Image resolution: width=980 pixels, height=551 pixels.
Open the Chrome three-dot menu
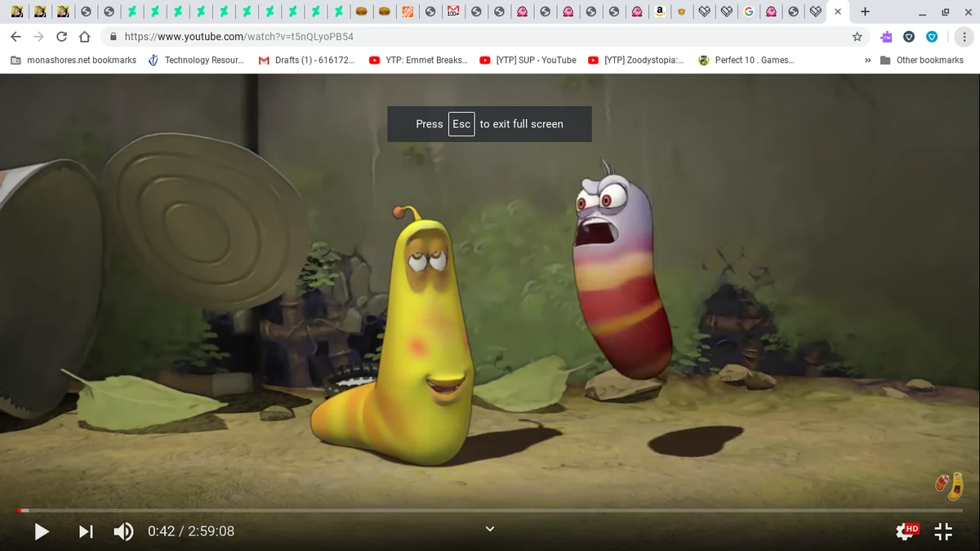(x=964, y=37)
